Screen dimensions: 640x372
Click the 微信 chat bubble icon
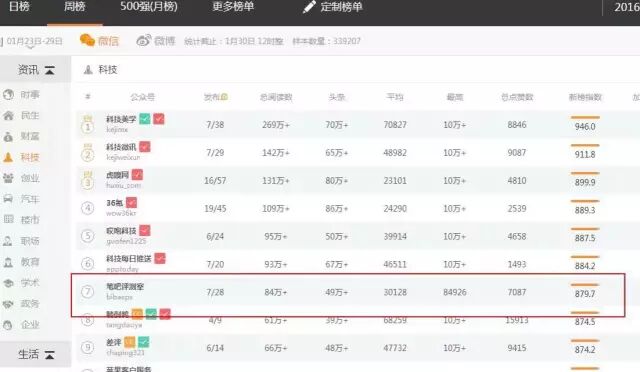(x=87, y=40)
